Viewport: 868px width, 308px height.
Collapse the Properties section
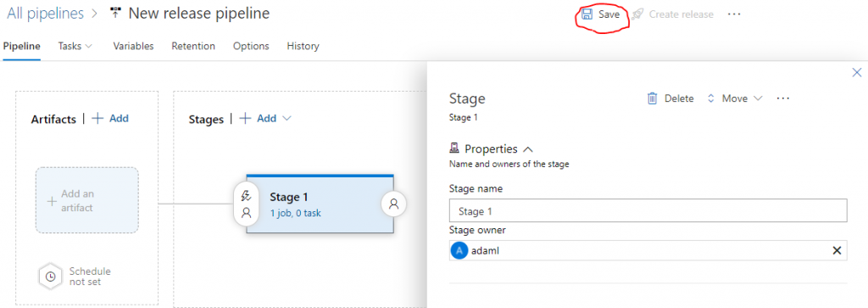click(527, 149)
